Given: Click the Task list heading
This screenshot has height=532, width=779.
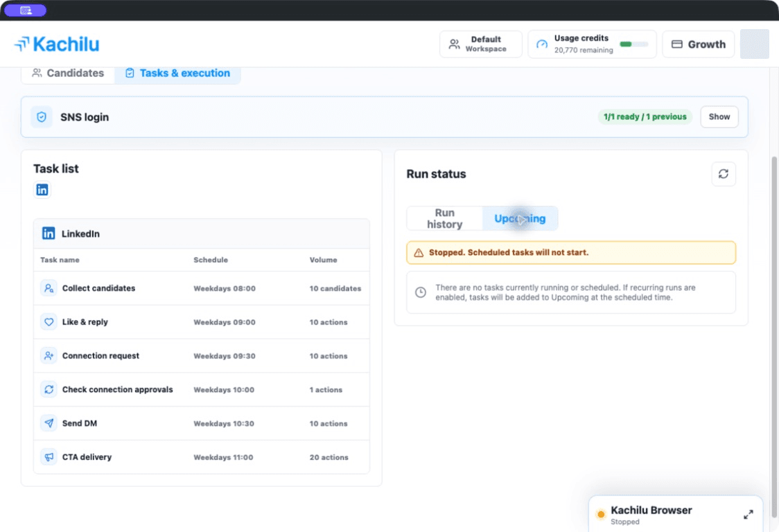Looking at the screenshot, I should tap(56, 169).
